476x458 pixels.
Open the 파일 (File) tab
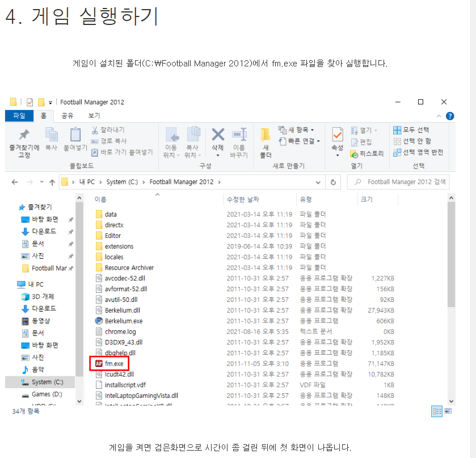click(19, 116)
